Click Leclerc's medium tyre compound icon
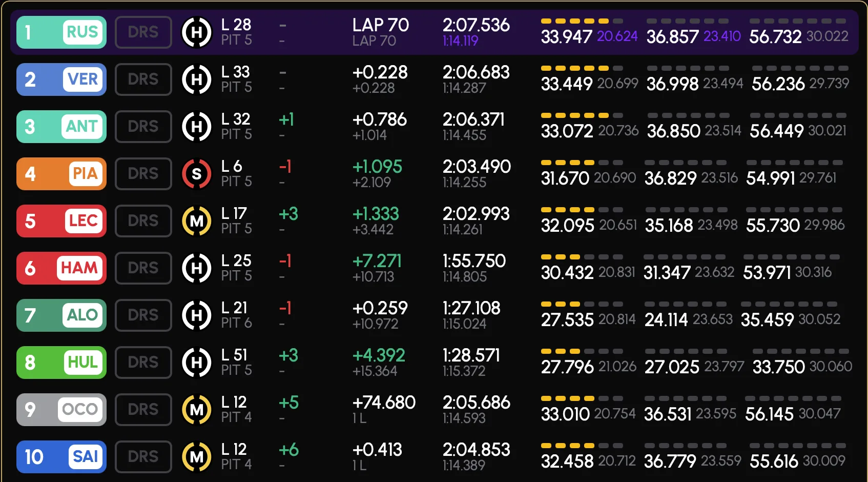868x482 pixels. click(197, 221)
